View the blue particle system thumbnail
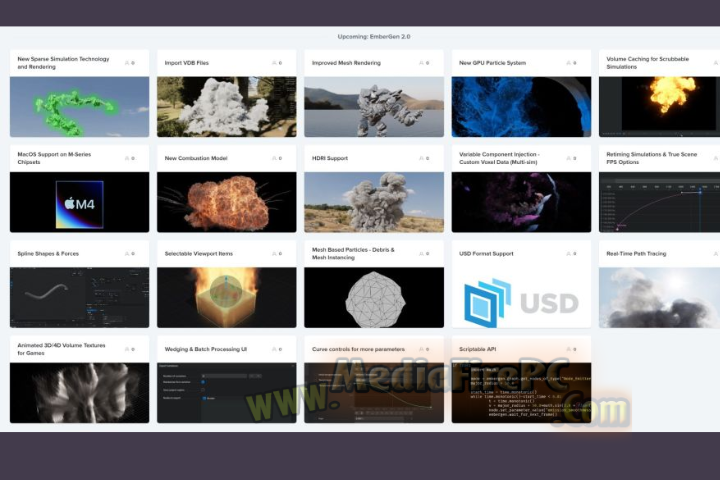This screenshot has height=480, width=720. coord(522,107)
